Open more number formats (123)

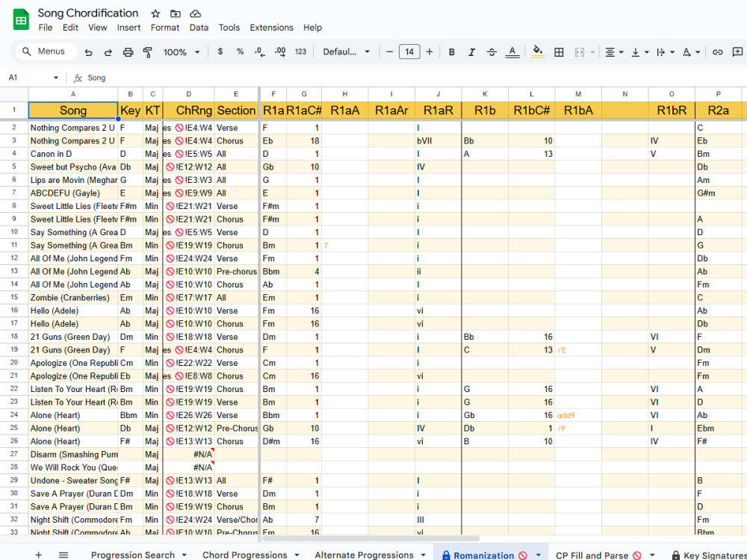(300, 52)
